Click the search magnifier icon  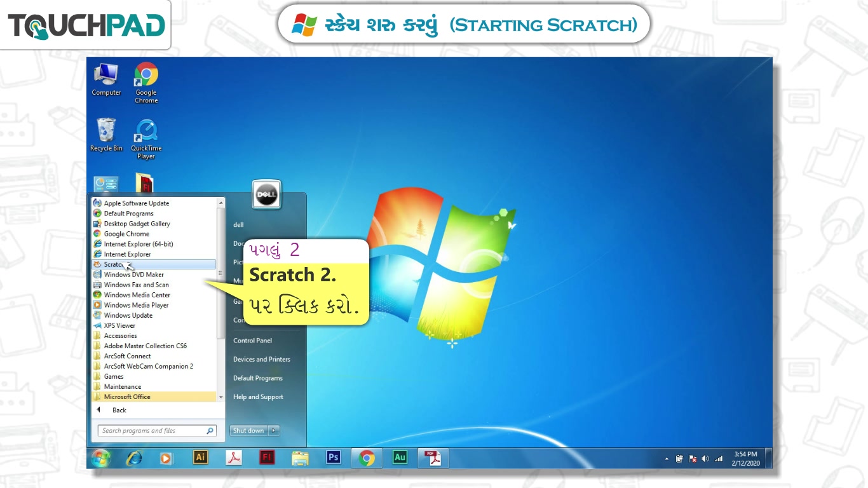coord(210,431)
